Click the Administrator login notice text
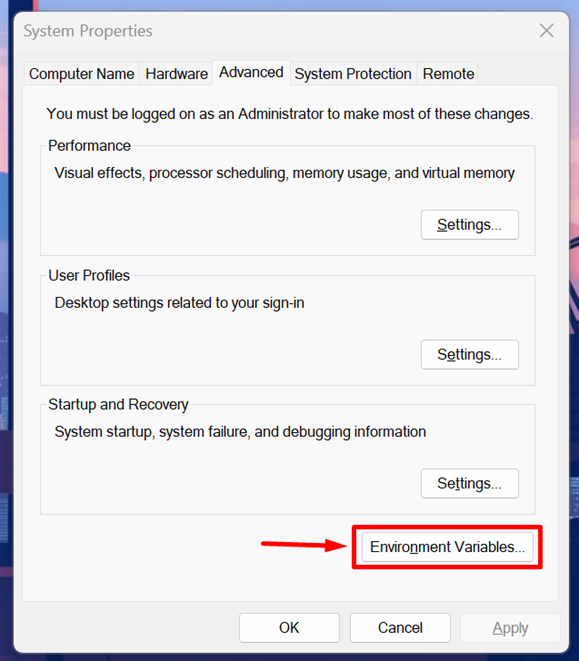This screenshot has width=579, height=661. [290, 114]
